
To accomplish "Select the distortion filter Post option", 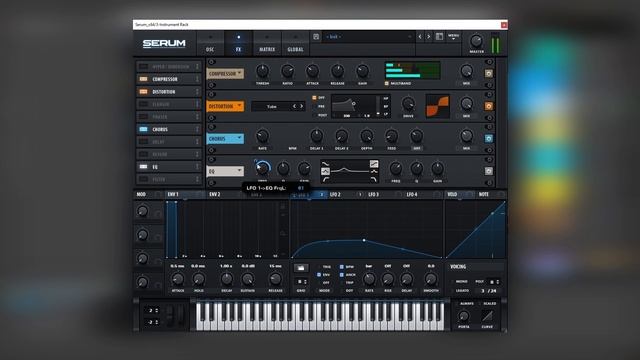I will tap(314, 115).
